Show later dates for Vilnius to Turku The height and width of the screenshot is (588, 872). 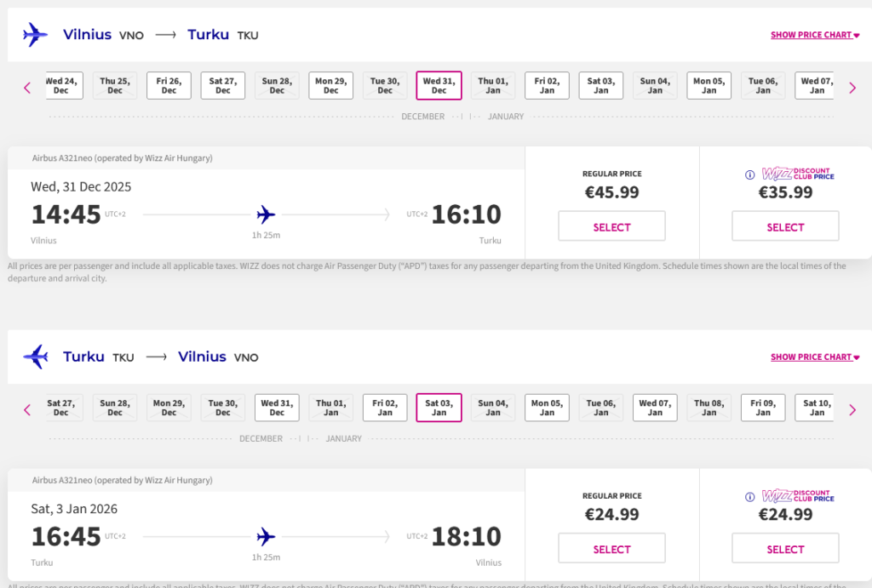[x=852, y=87]
